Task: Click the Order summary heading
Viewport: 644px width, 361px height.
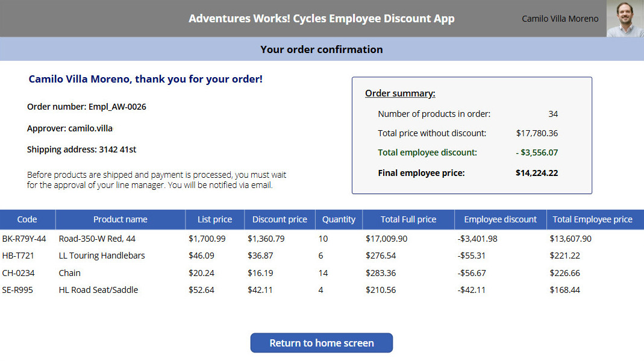Action: coord(400,93)
